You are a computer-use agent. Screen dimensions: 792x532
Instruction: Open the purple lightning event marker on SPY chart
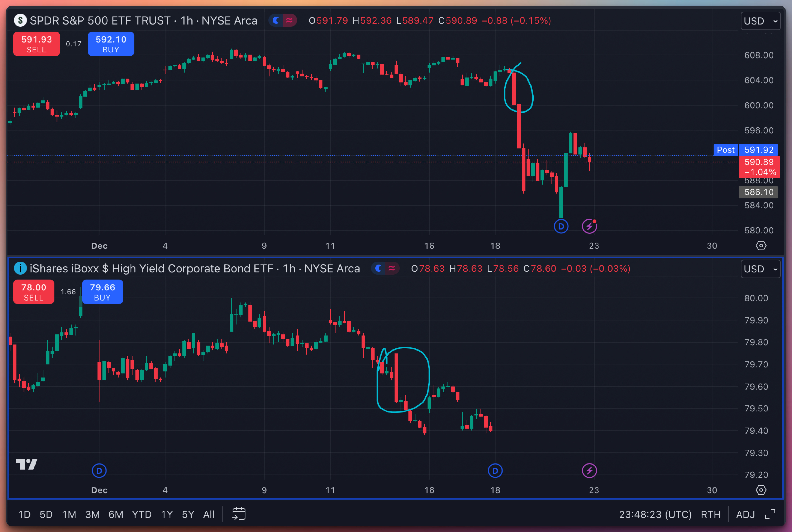590,226
